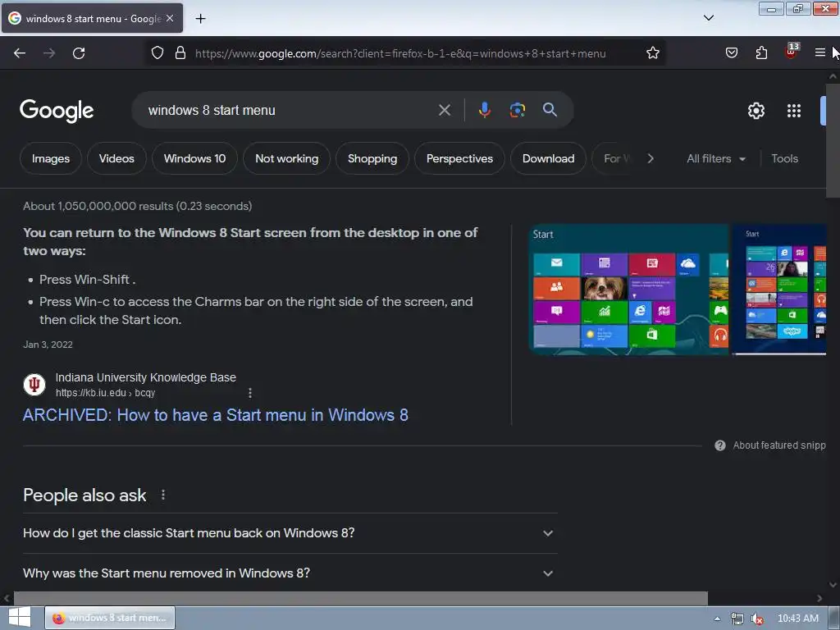Click the question mark icon near featured snippets
The height and width of the screenshot is (630, 840).
pos(720,445)
